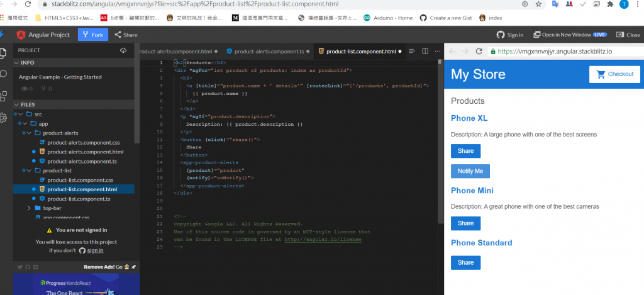Click the format document icon in the editor toolbar
644x295 pixels.
point(412,52)
